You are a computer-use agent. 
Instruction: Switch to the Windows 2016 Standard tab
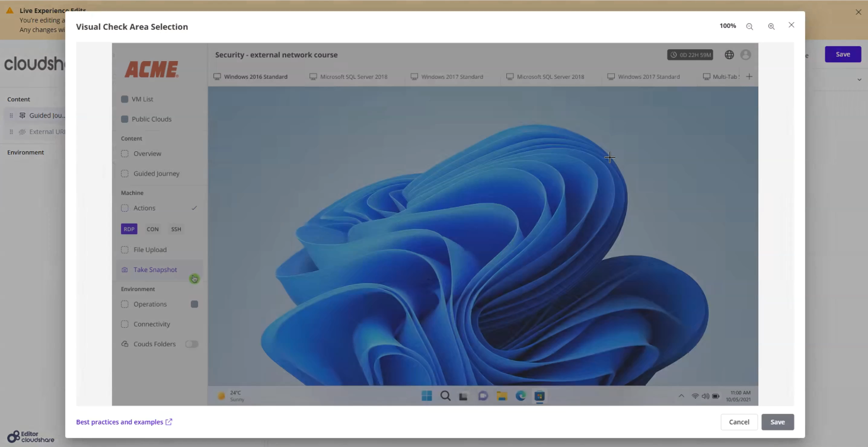tap(250, 76)
